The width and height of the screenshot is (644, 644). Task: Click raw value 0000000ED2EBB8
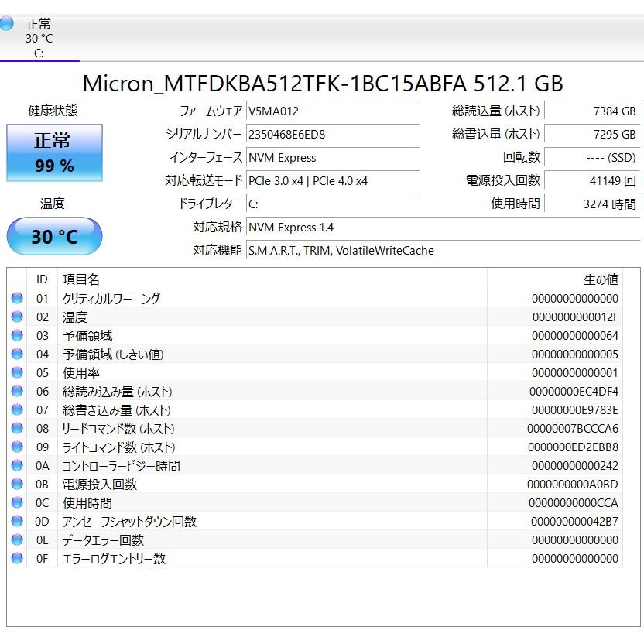(x=573, y=447)
